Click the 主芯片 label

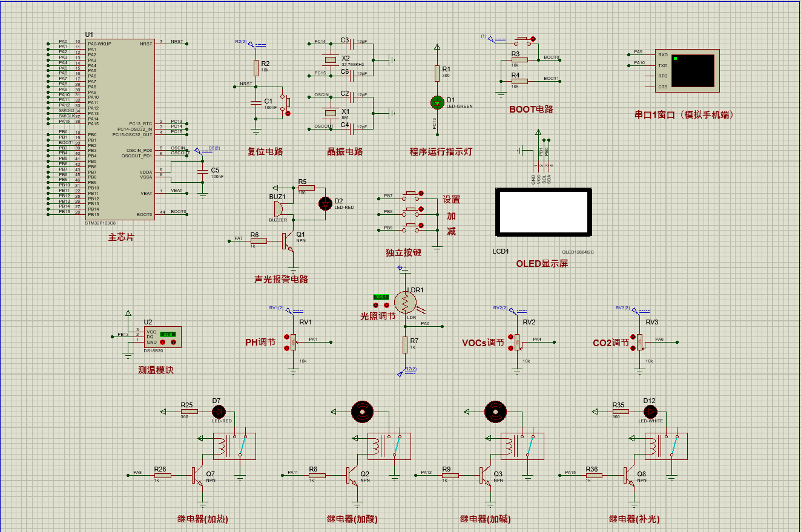[120, 237]
